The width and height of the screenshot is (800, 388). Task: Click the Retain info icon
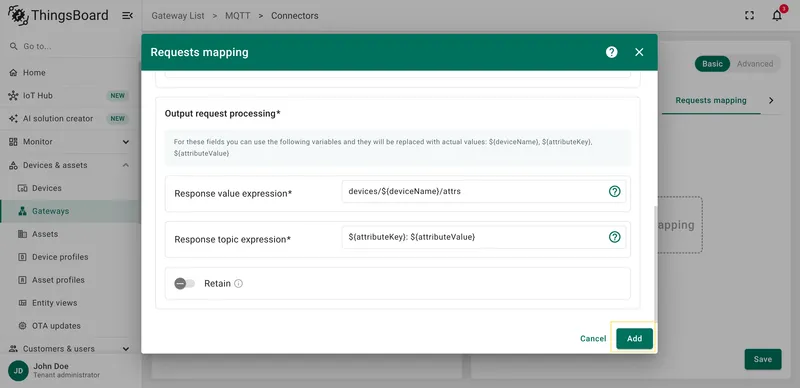click(238, 283)
